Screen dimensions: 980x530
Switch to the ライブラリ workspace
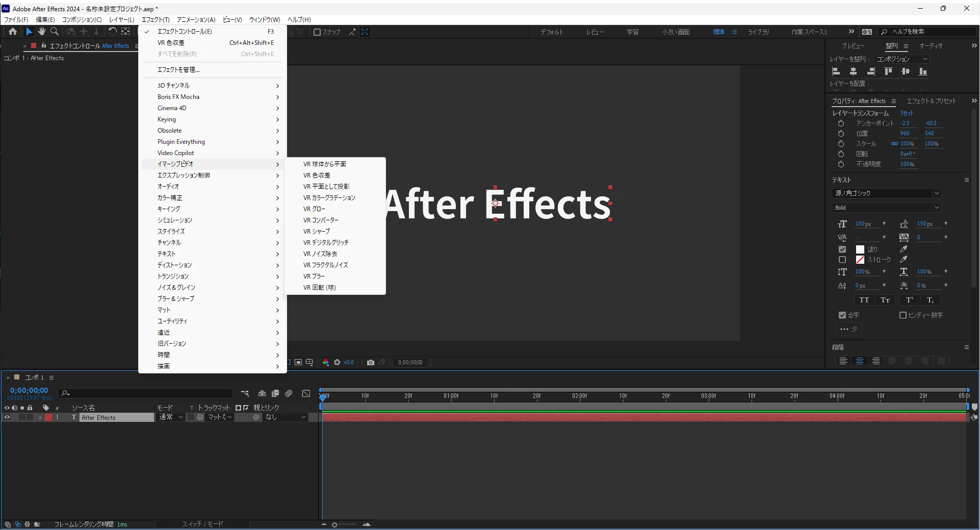point(758,32)
